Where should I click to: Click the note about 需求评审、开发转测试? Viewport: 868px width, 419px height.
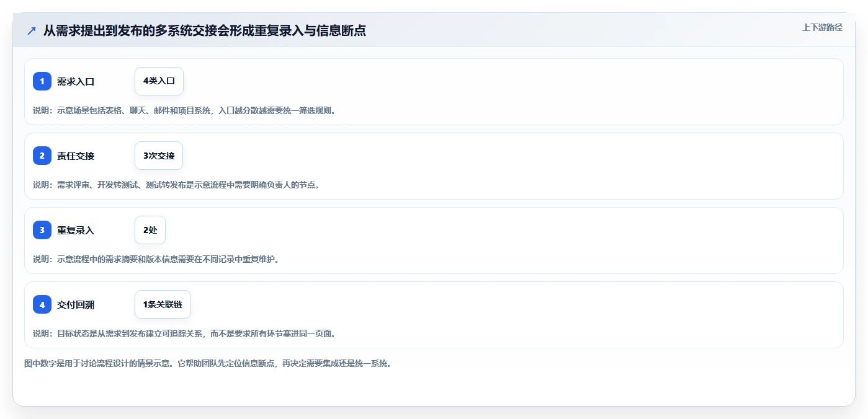click(x=176, y=185)
